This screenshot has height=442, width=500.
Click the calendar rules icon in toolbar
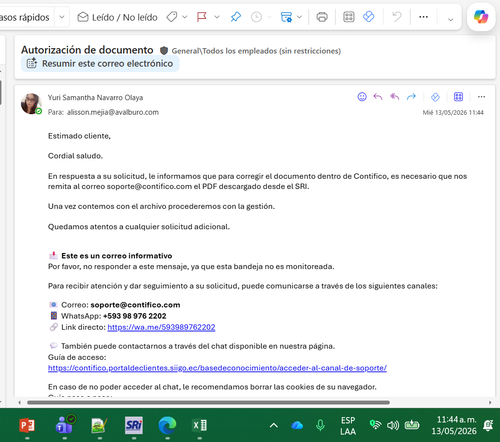point(286,17)
